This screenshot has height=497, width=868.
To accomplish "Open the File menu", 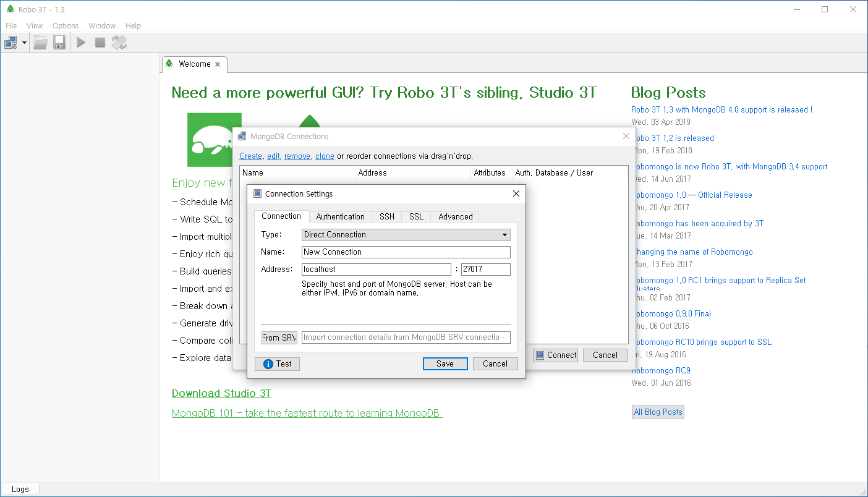I will pyautogui.click(x=11, y=25).
